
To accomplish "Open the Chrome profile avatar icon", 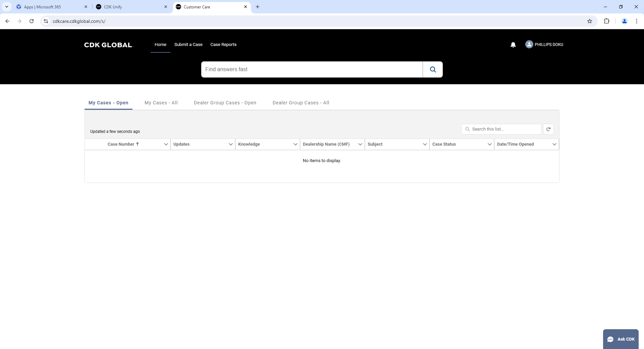I will (625, 21).
